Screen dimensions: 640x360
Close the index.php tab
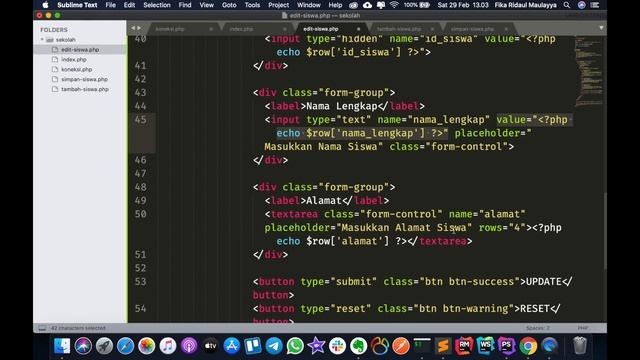point(285,29)
